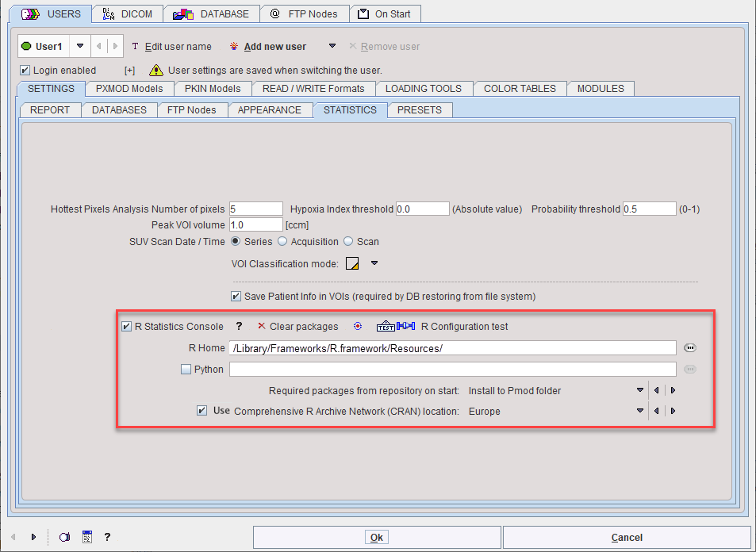Go to next user with right arrow
This screenshot has height=552, width=756.
click(115, 46)
